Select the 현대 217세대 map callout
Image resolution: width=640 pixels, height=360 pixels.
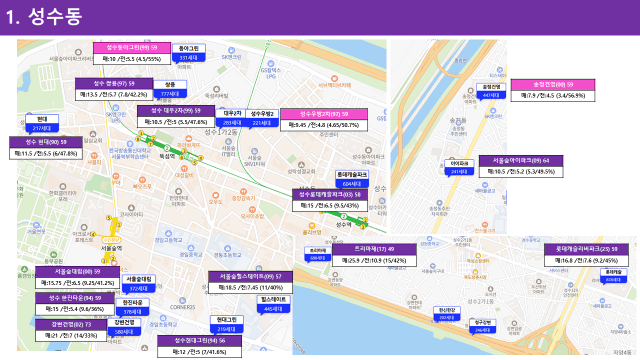[42, 124]
